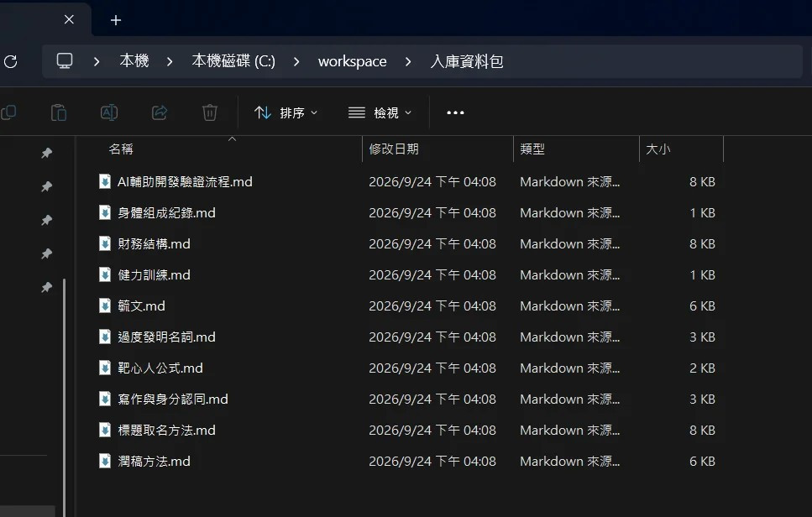Click the share icon in the toolbar
The height and width of the screenshot is (517, 812).
pos(160,112)
